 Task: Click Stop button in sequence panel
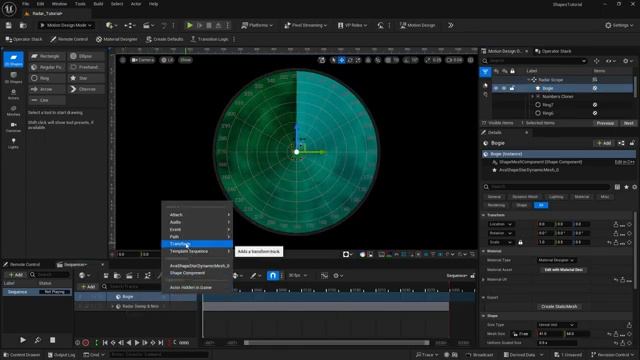click(53, 340)
